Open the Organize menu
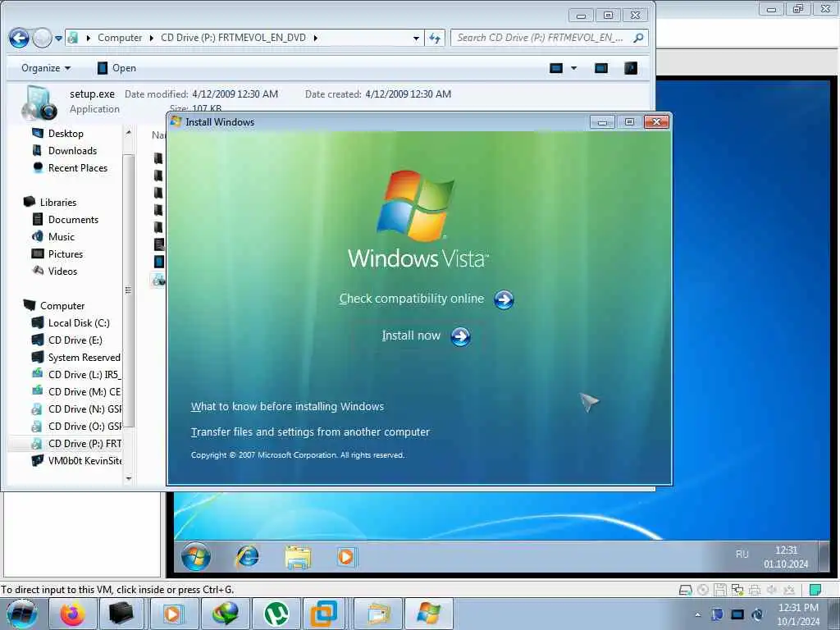Image resolution: width=840 pixels, height=630 pixels. (46, 68)
